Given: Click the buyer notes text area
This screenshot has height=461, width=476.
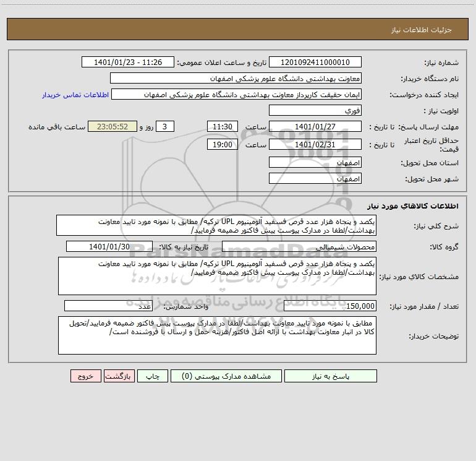Looking at the screenshot, I should [x=217, y=335].
